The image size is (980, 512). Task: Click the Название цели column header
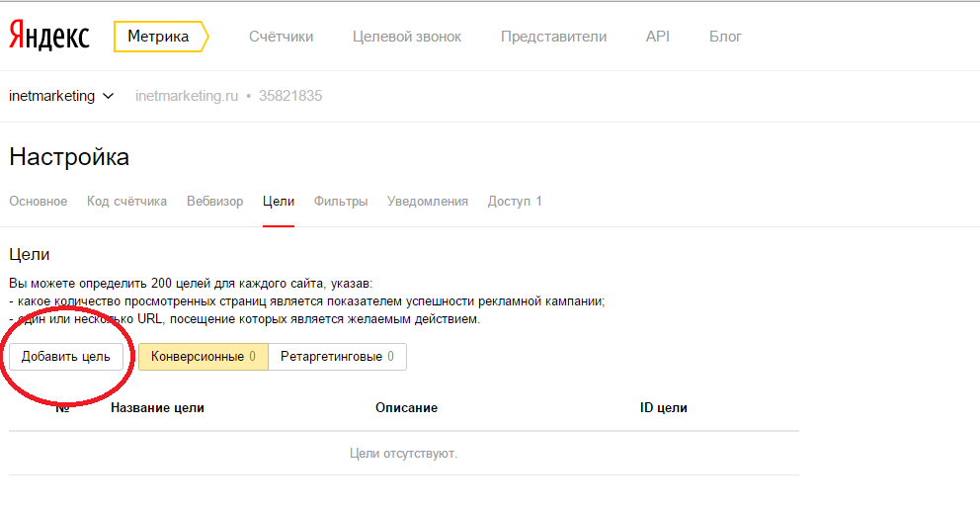(x=157, y=408)
